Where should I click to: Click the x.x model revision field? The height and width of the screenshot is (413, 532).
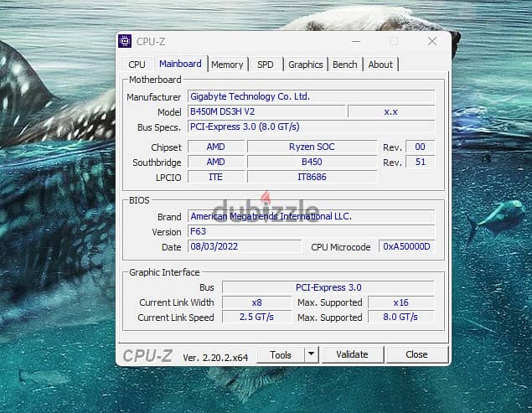391,111
